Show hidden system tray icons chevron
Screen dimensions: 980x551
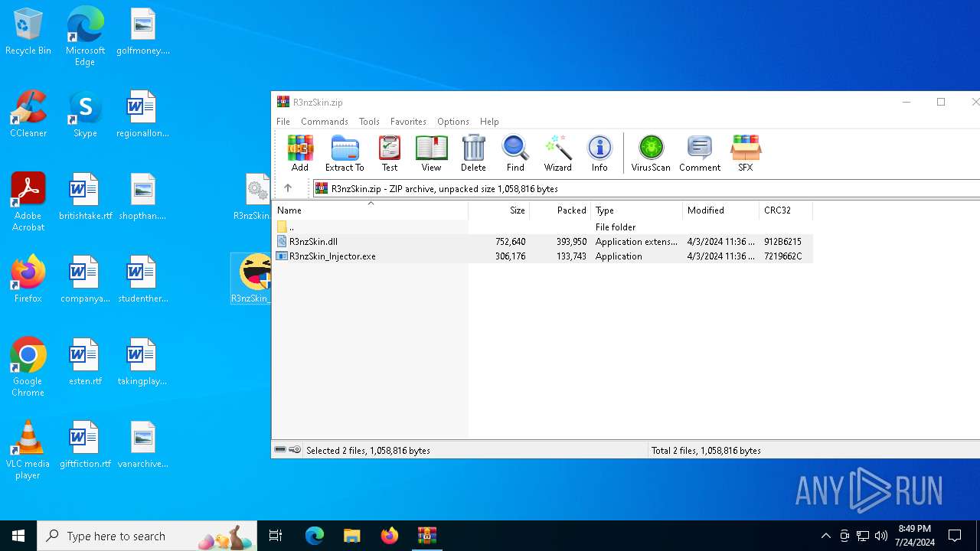pyautogui.click(x=825, y=536)
